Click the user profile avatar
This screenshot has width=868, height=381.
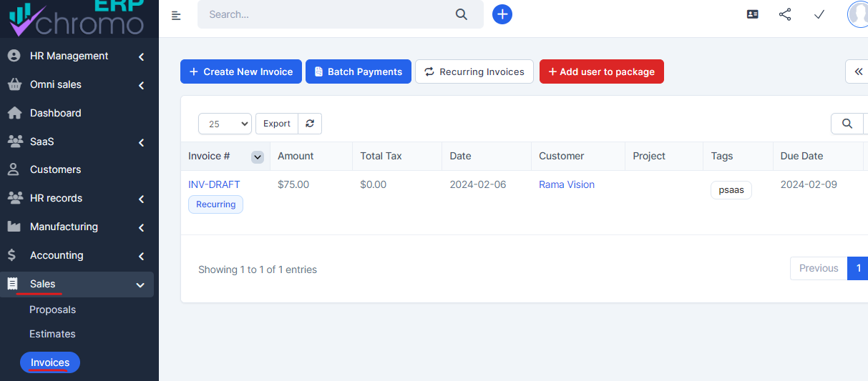pyautogui.click(x=858, y=14)
